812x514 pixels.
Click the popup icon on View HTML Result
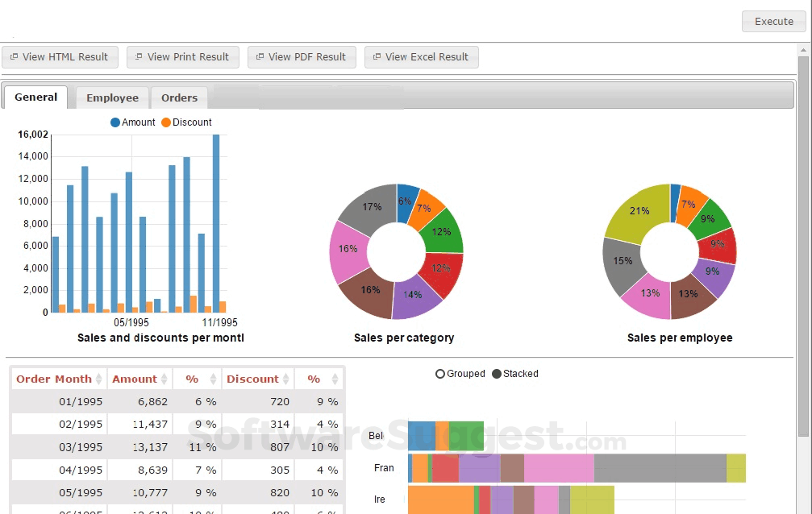click(x=13, y=56)
